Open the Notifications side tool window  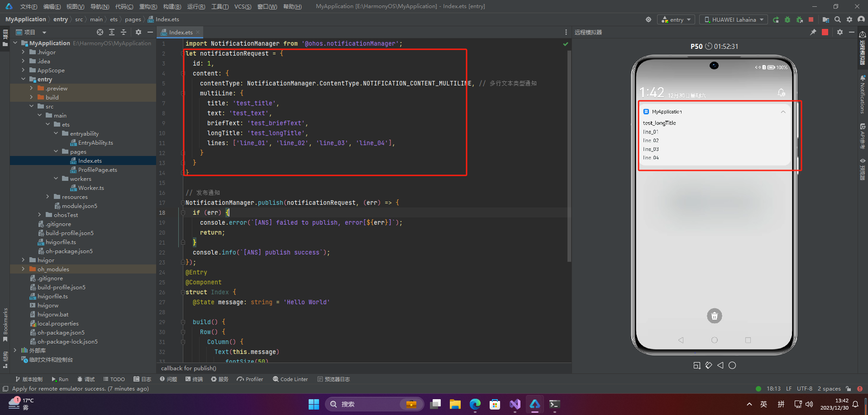click(x=863, y=95)
